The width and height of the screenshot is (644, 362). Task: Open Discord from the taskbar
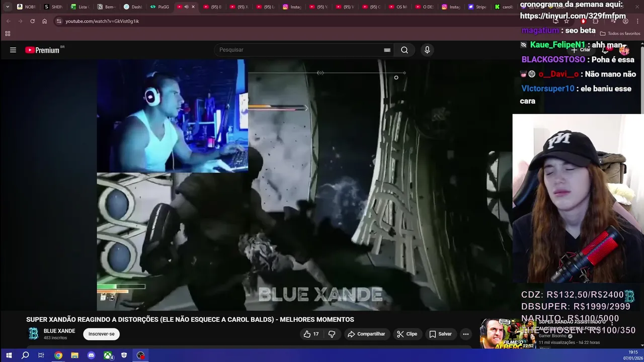coord(91,355)
